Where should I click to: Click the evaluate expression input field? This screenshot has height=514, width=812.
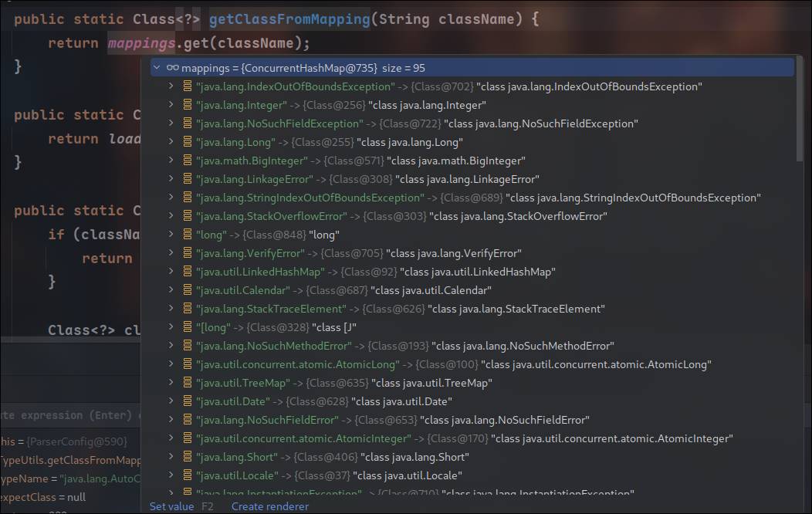[x=69, y=415]
